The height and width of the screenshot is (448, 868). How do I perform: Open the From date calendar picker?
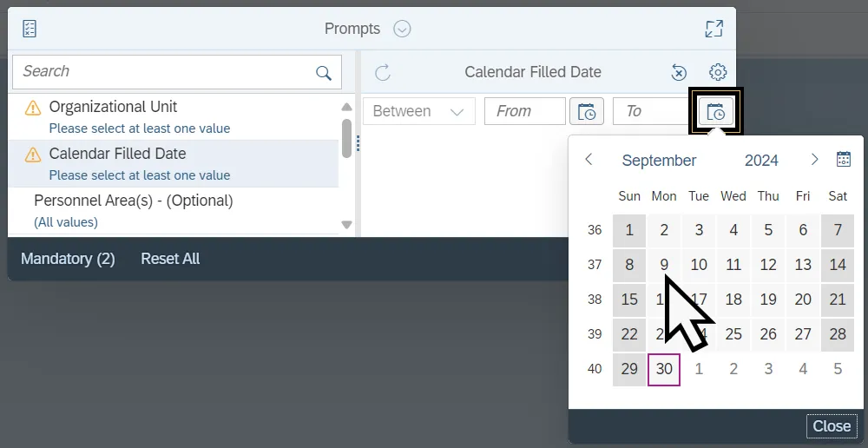[x=587, y=111]
